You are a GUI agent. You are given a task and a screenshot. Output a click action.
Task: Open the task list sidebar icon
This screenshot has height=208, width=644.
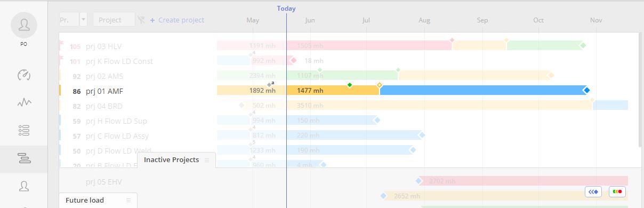[23, 130]
